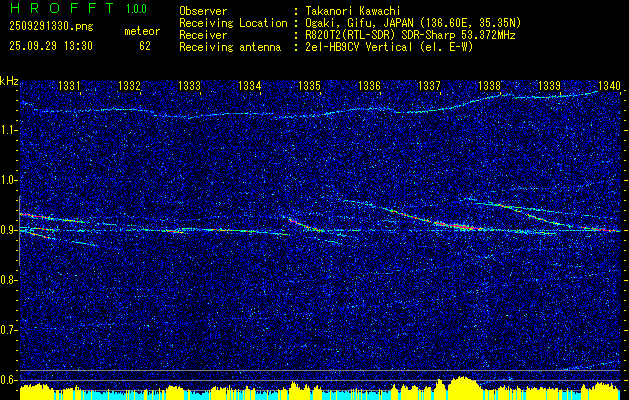Click the 0.8 frequency axis label
629x400 pixels.
coord(8,280)
